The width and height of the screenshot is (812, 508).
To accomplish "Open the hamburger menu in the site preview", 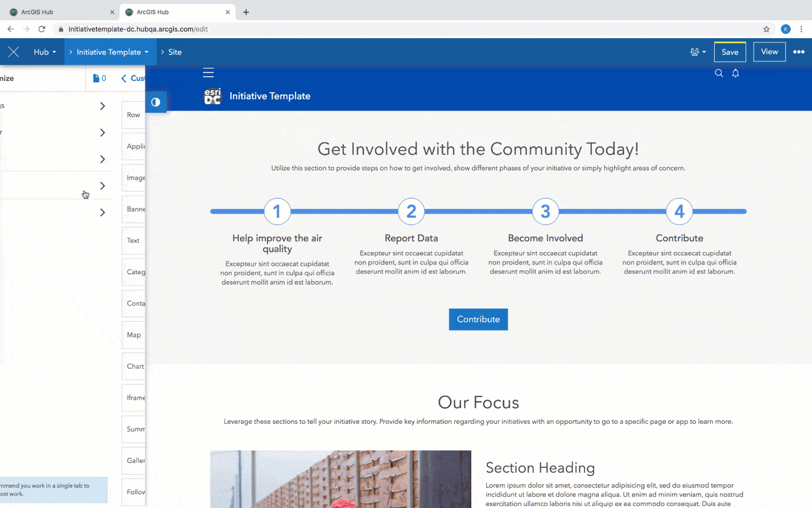I will click(209, 73).
